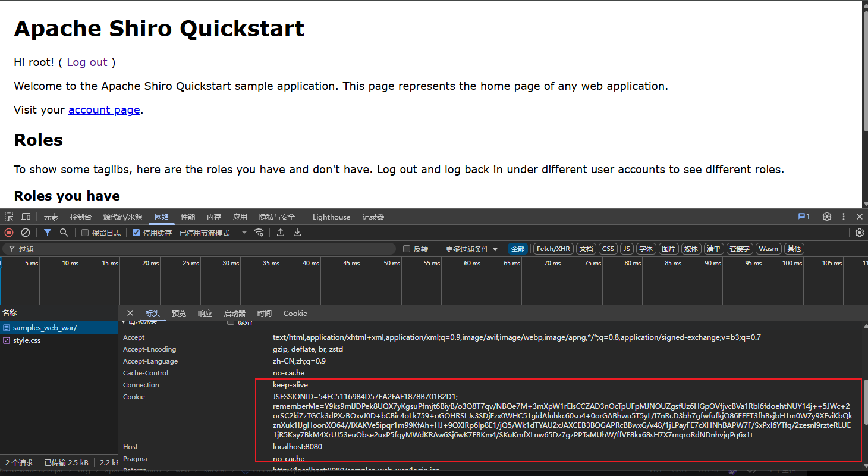
Task: Open the Cookie tab in request details
Action: (295, 313)
